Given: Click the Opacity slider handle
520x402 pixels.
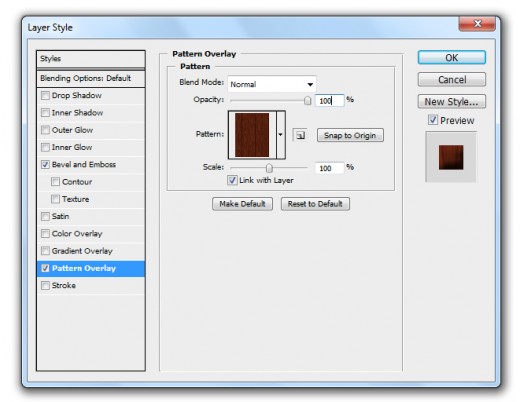Looking at the screenshot, I should pos(307,100).
